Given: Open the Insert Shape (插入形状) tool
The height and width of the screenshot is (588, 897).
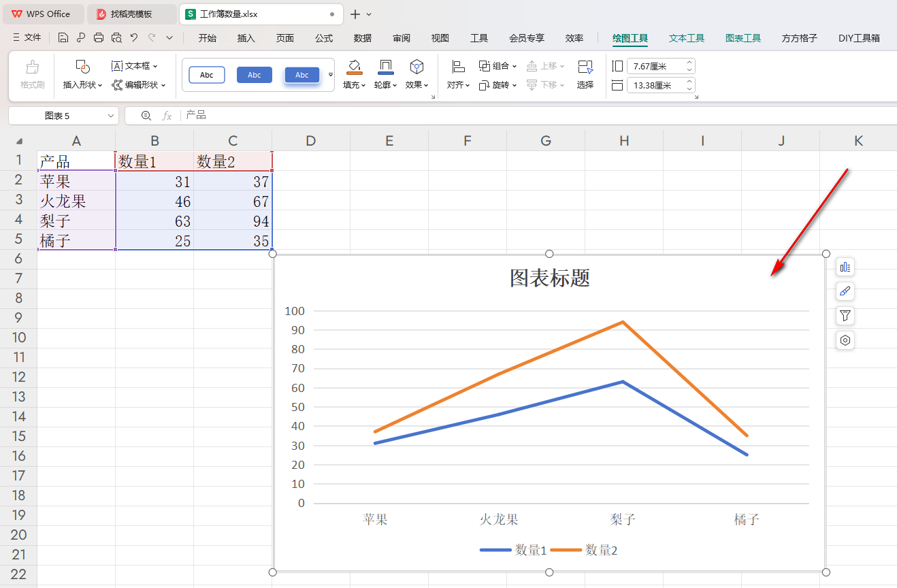Looking at the screenshot, I should coord(82,67).
